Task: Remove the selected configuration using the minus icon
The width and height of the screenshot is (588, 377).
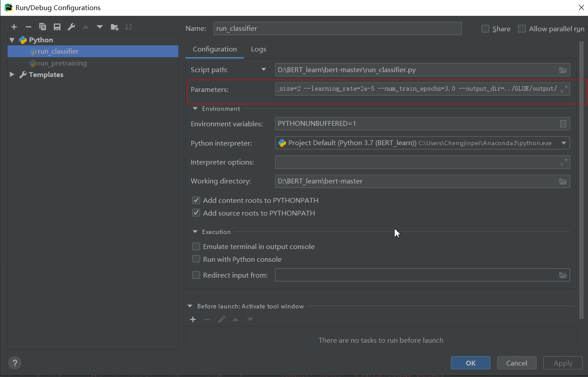Action: (28, 26)
